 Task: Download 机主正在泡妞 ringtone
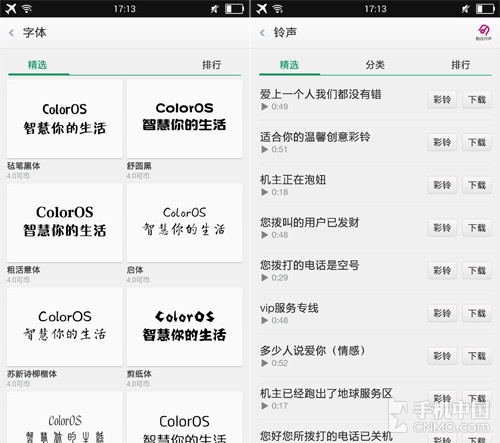[477, 185]
